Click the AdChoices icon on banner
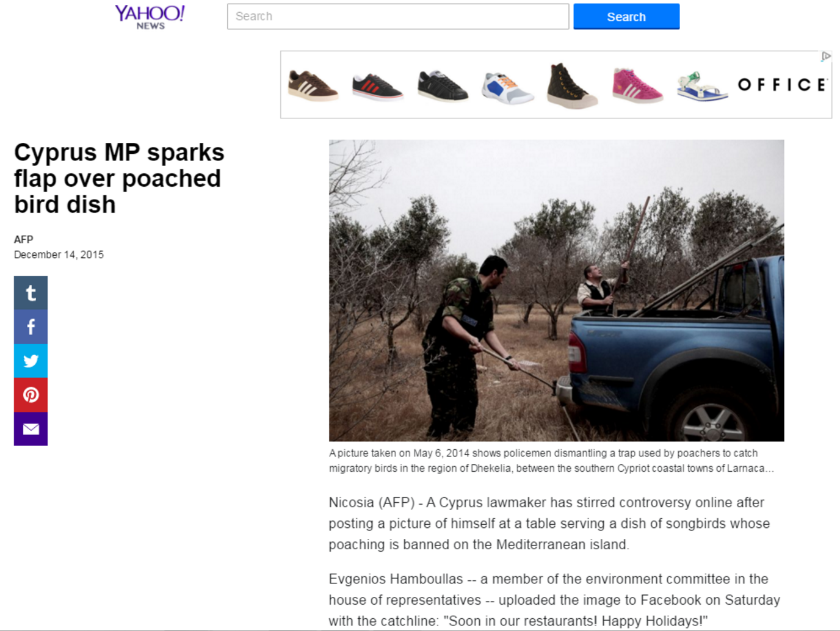This screenshot has height=631, width=840. tap(825, 56)
